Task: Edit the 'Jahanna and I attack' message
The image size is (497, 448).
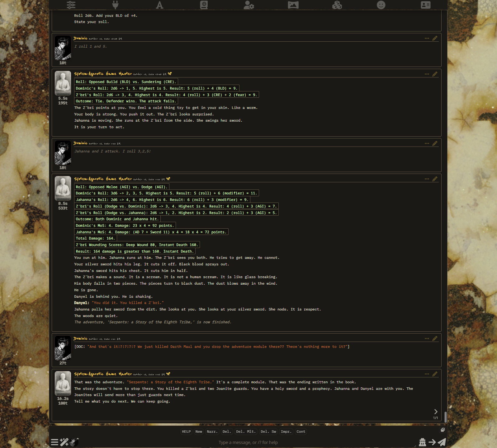Action: point(435,143)
